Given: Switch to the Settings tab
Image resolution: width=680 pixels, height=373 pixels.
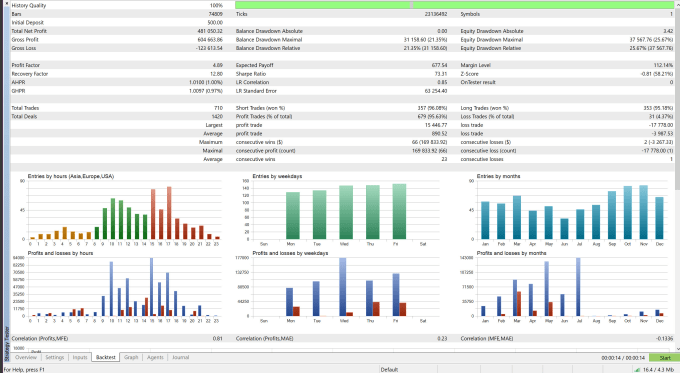Looking at the screenshot, I should (55, 357).
